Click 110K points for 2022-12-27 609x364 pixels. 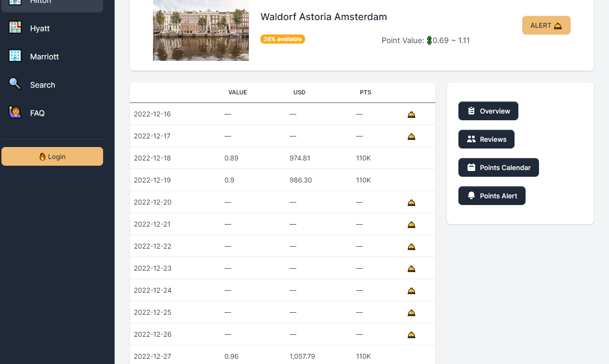[x=363, y=356]
